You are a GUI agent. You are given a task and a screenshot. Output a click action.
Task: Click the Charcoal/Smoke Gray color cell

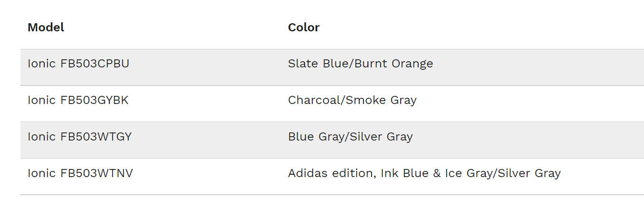point(352,100)
